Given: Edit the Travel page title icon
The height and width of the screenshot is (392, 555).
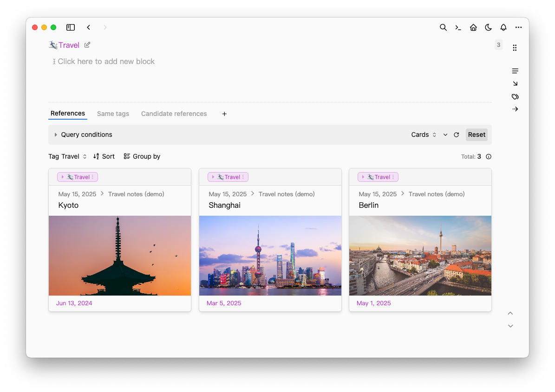Looking at the screenshot, I should [87, 45].
